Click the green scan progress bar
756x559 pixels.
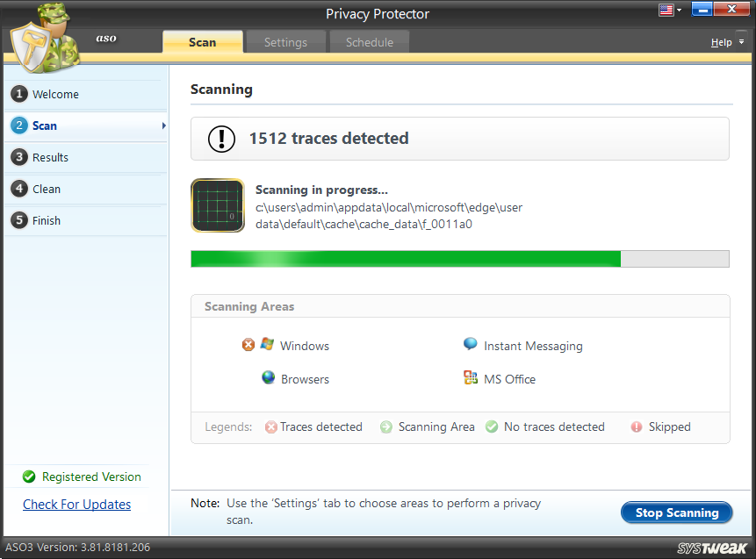coord(404,258)
